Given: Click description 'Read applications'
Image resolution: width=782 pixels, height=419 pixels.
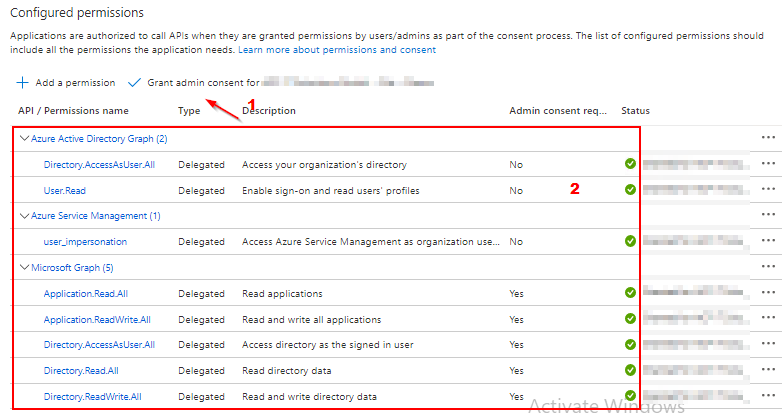Looking at the screenshot, I should (x=282, y=294).
